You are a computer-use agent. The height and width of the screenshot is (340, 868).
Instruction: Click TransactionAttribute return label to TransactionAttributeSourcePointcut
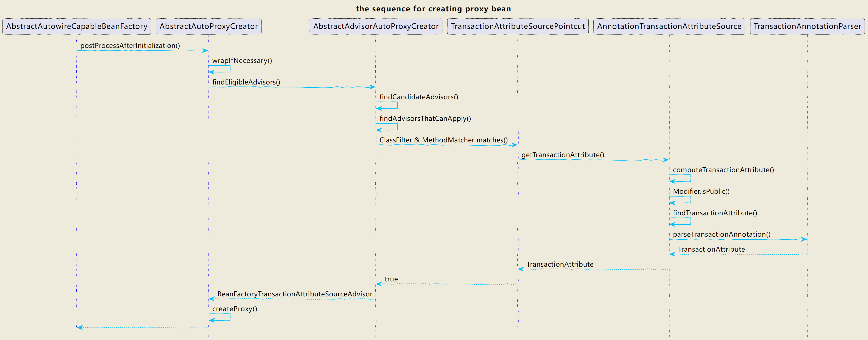point(560,264)
